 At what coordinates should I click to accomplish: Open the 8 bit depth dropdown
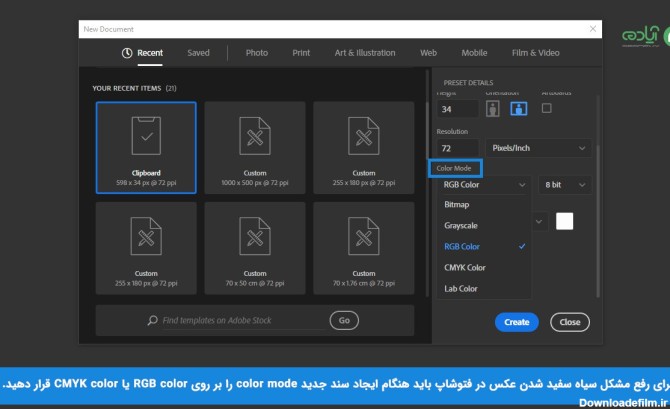(565, 185)
